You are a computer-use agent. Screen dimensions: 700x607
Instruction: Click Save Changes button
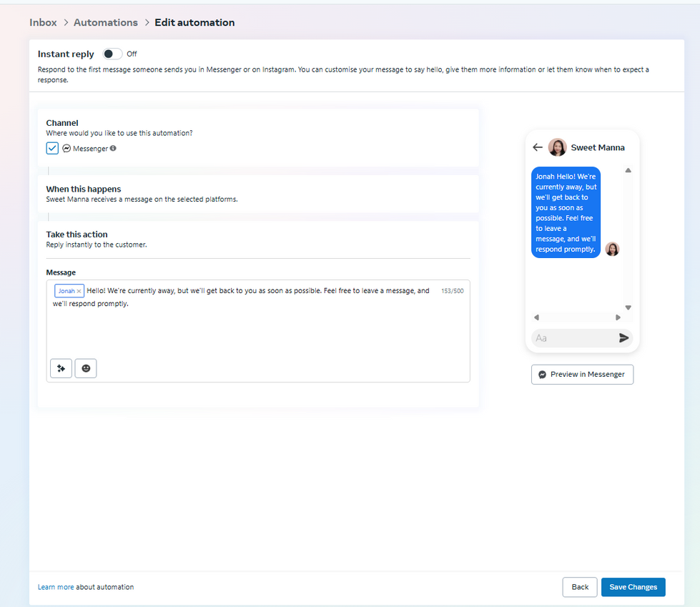633,587
